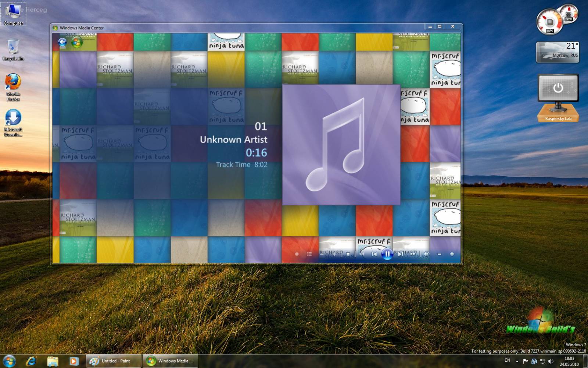The image size is (588, 368).
Task: Switch to the Untitled - Paint taskbar button
Action: coord(114,361)
